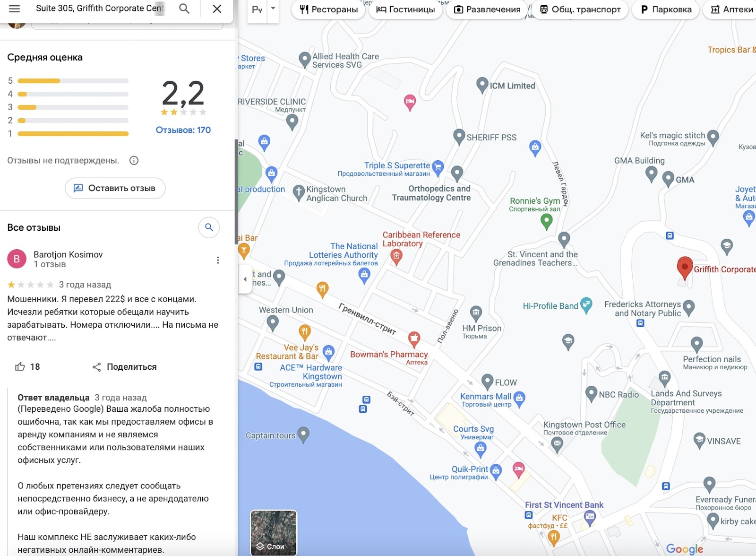756x556 pixels.
Task: Click the Bowman's Pharmacy pin
Action: [414, 339]
